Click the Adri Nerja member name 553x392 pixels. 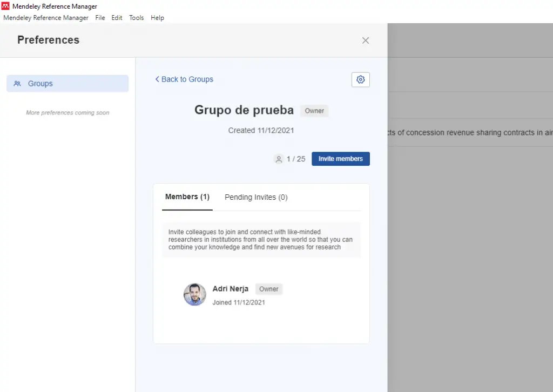(x=230, y=289)
